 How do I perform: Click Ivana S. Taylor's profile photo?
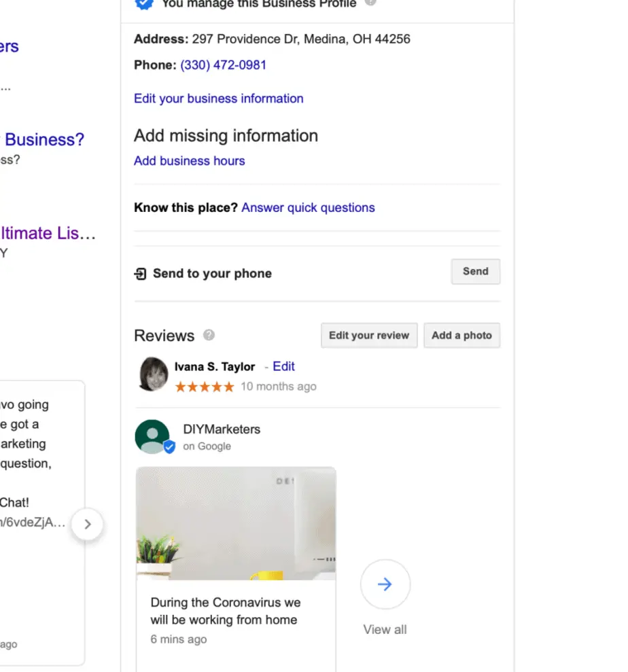pyautogui.click(x=154, y=374)
